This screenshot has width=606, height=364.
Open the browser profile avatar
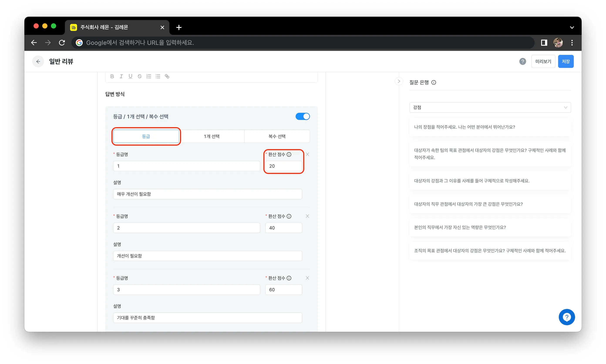tap(558, 43)
